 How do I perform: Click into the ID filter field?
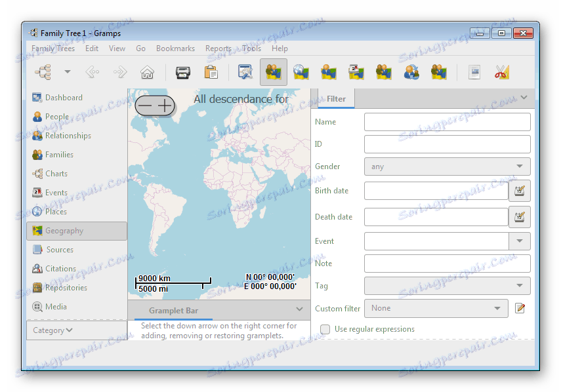point(447,144)
